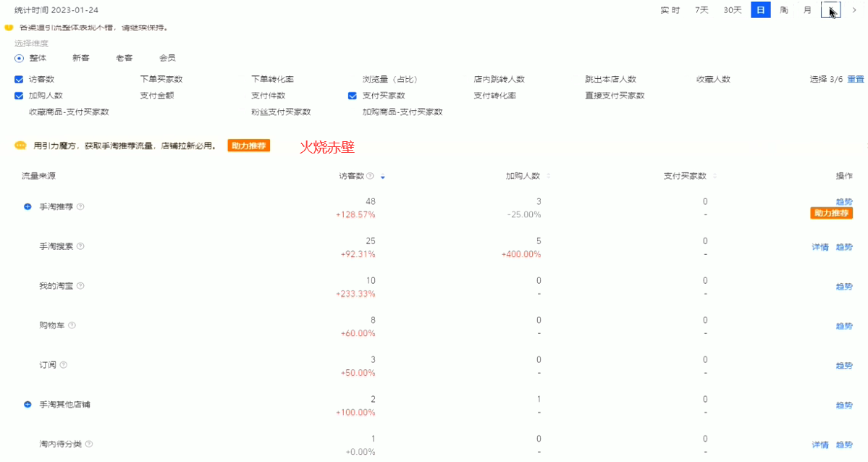The height and width of the screenshot is (462, 868).
Task: Enable the 支付金额 metric
Action: coord(156,96)
